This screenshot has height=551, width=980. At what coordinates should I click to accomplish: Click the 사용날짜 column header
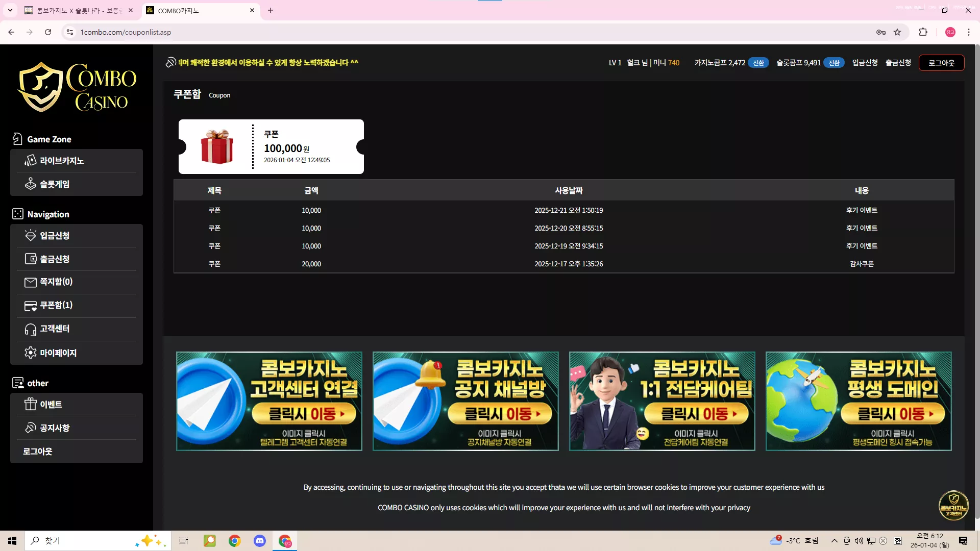tap(569, 190)
